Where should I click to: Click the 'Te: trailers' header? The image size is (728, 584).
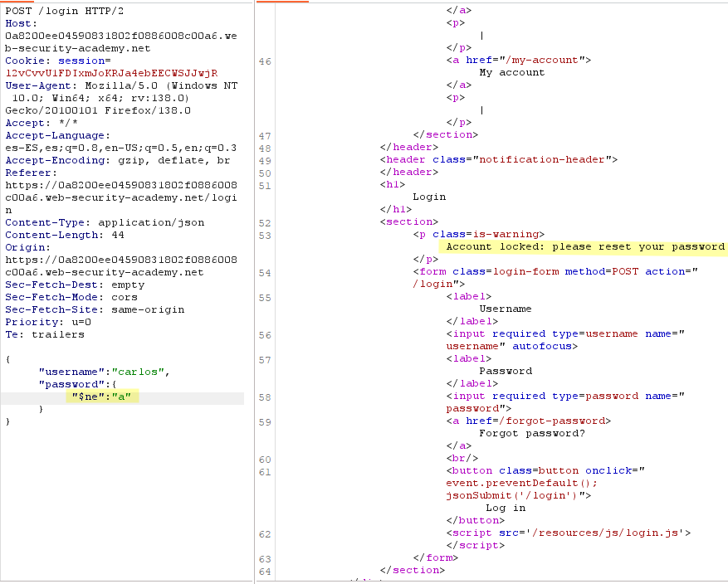(45, 334)
